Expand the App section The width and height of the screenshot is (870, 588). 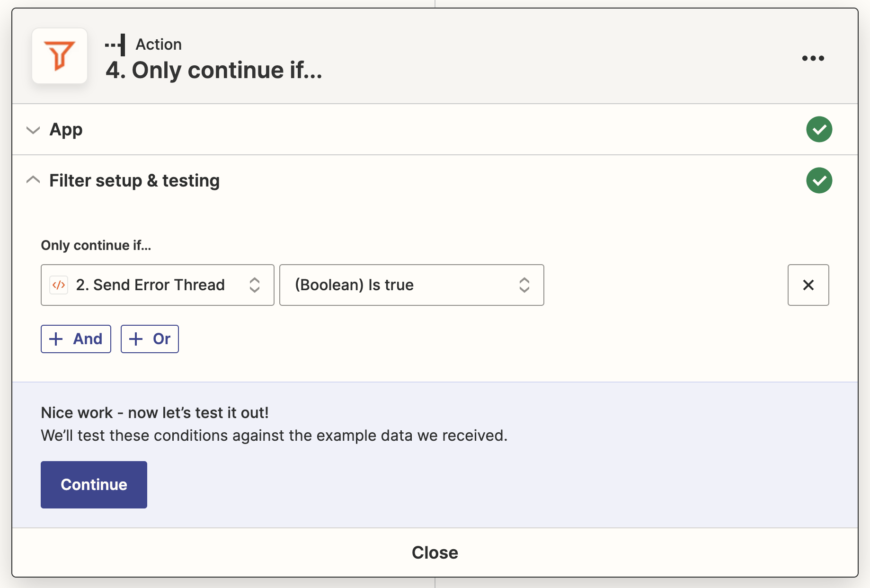(33, 130)
